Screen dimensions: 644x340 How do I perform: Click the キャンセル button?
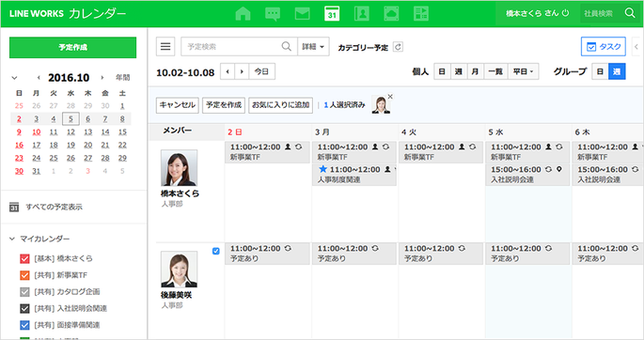point(178,105)
